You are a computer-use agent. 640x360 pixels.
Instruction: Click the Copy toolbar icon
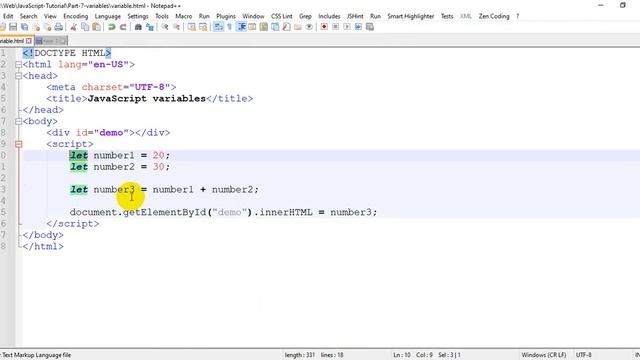[x=85, y=27]
